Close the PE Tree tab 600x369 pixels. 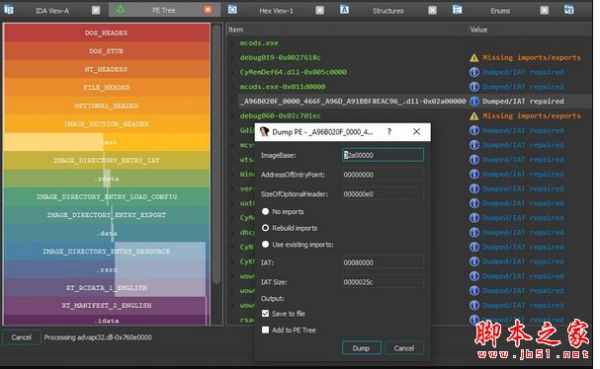208,10
